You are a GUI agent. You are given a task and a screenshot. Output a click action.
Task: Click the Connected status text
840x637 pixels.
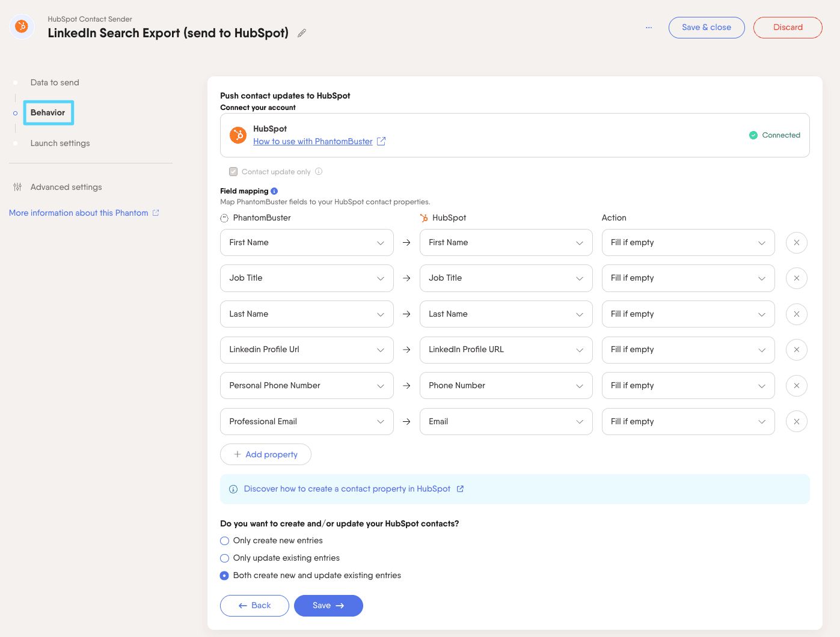click(x=781, y=135)
